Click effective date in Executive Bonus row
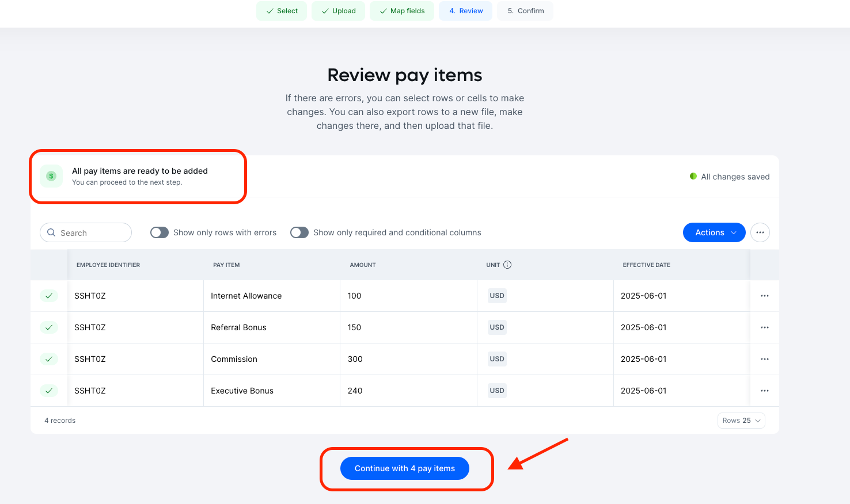Viewport: 850px width, 504px height. click(643, 391)
